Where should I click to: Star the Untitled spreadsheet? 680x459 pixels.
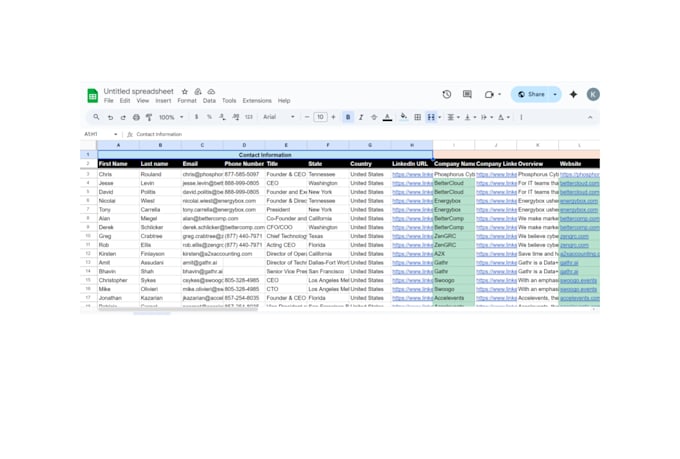185,92
